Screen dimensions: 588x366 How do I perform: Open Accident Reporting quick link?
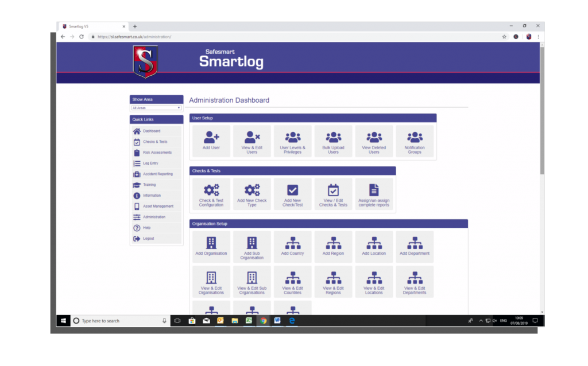coord(156,174)
